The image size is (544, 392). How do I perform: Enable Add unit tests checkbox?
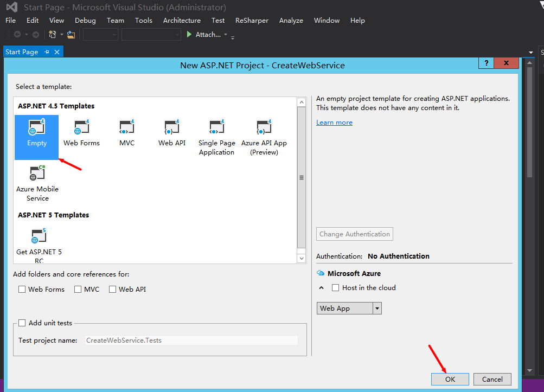pos(22,323)
